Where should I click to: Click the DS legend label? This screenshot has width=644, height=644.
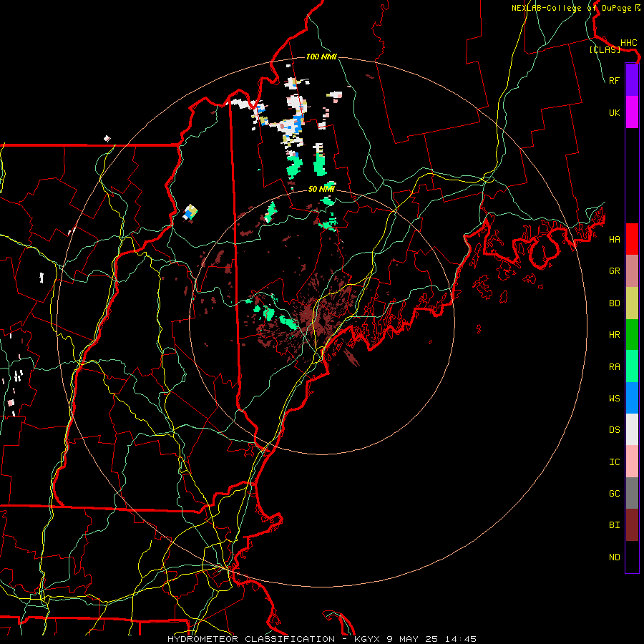click(614, 430)
